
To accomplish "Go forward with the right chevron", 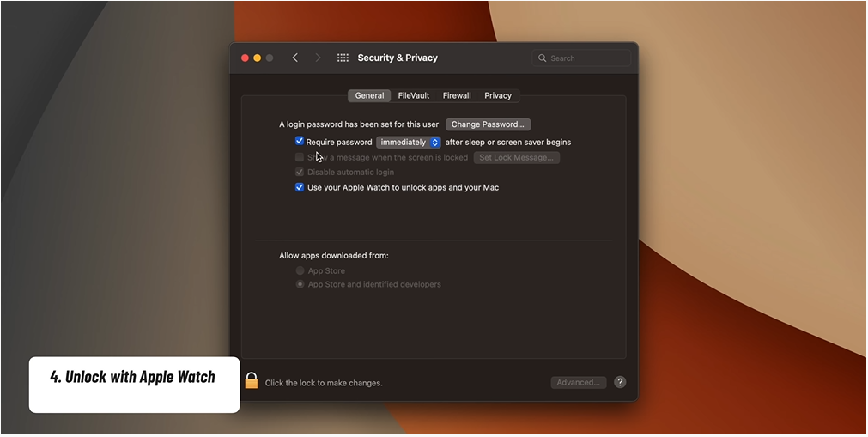I will coord(318,58).
